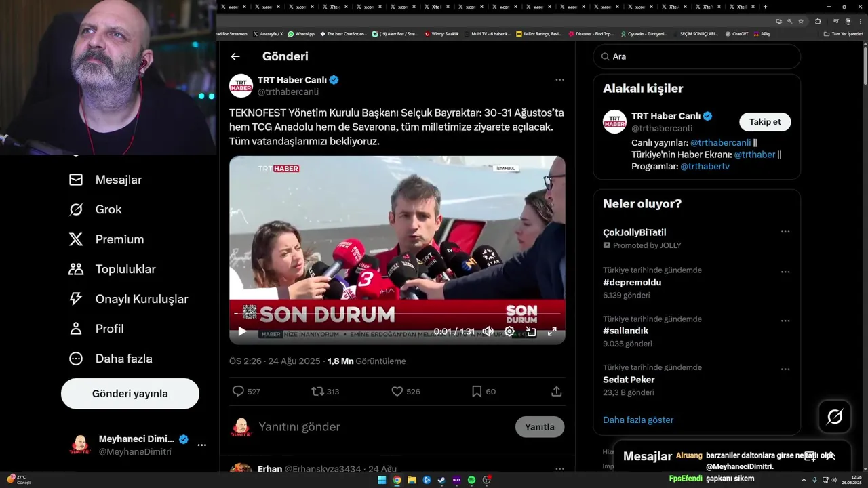868x488 pixels.
Task: Open options for Sedat Peker trend
Action: pos(785,369)
